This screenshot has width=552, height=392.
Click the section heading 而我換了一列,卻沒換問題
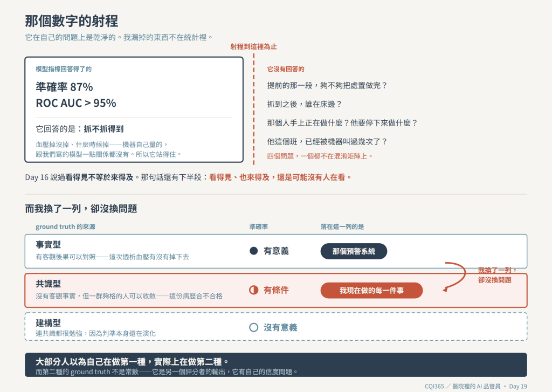tap(81, 209)
